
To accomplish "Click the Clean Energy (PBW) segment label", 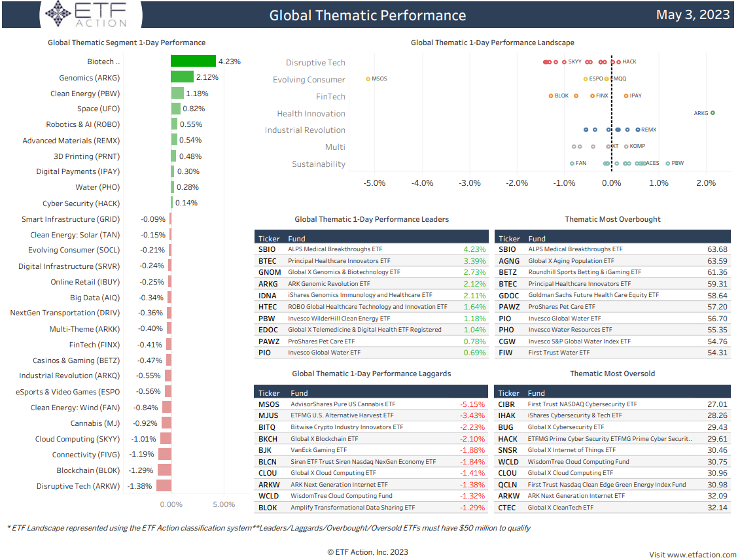I will pyautogui.click(x=85, y=94).
